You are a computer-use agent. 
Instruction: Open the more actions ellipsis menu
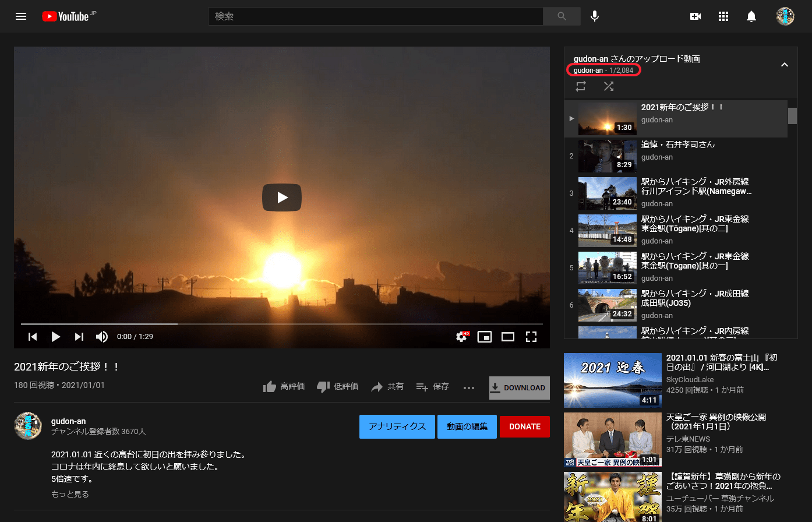469,388
